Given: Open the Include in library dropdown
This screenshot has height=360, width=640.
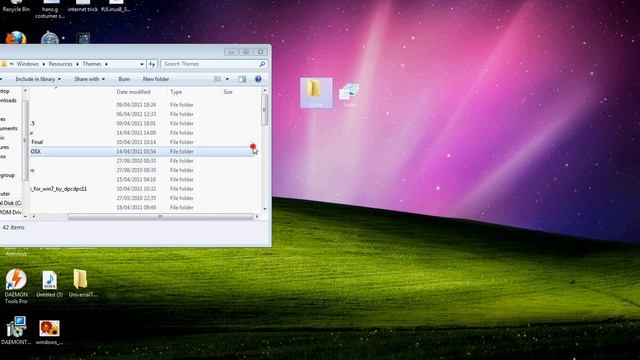Looking at the screenshot, I should click(38, 79).
